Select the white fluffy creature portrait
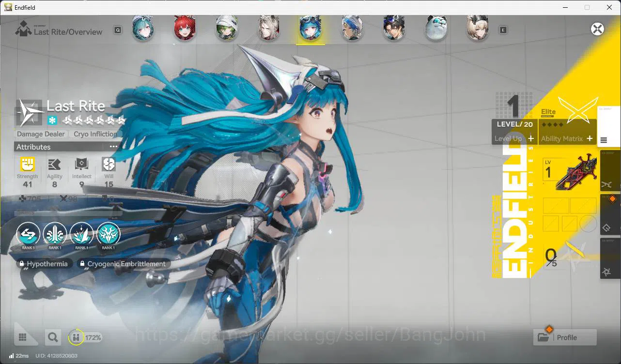Viewport: 621px width, 364px height. (435, 28)
